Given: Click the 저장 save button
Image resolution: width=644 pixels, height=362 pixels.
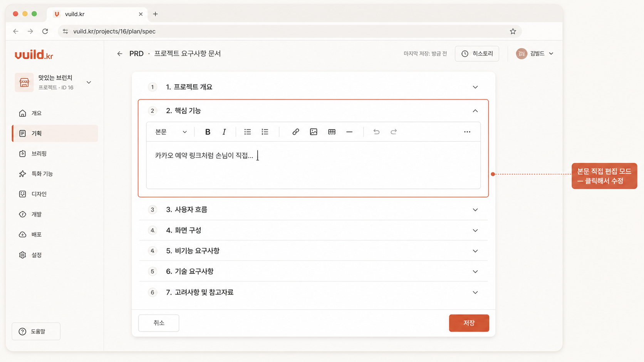Looking at the screenshot, I should pos(469,323).
